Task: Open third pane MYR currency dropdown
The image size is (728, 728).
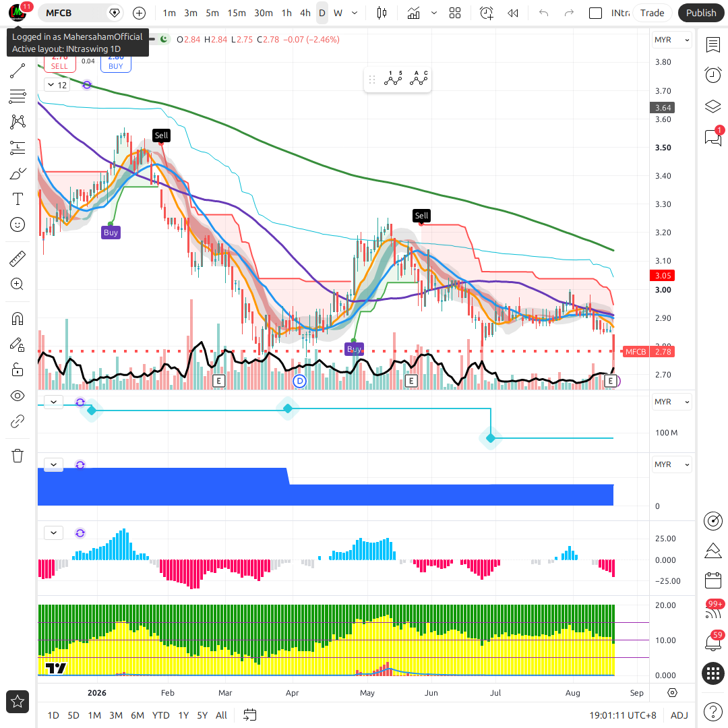Action: pos(671,464)
